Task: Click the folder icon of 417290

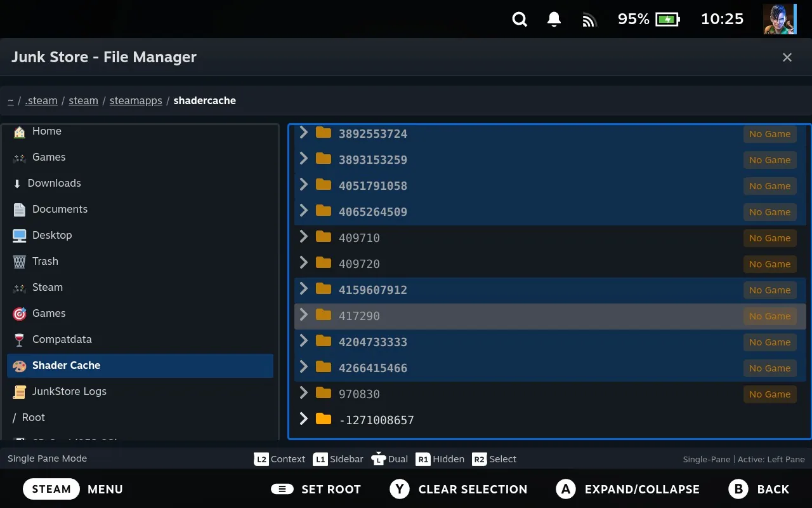Action: (x=324, y=315)
